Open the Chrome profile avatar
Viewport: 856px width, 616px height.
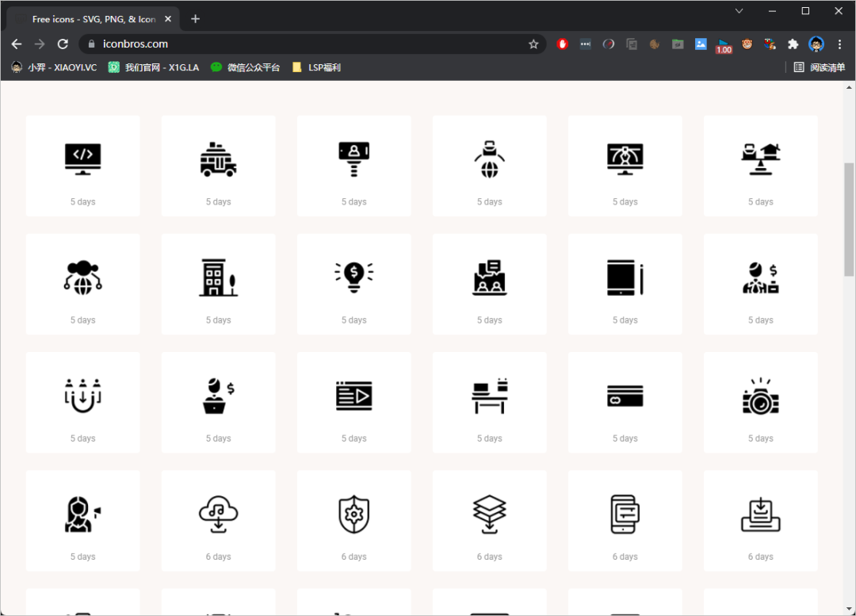pos(816,44)
